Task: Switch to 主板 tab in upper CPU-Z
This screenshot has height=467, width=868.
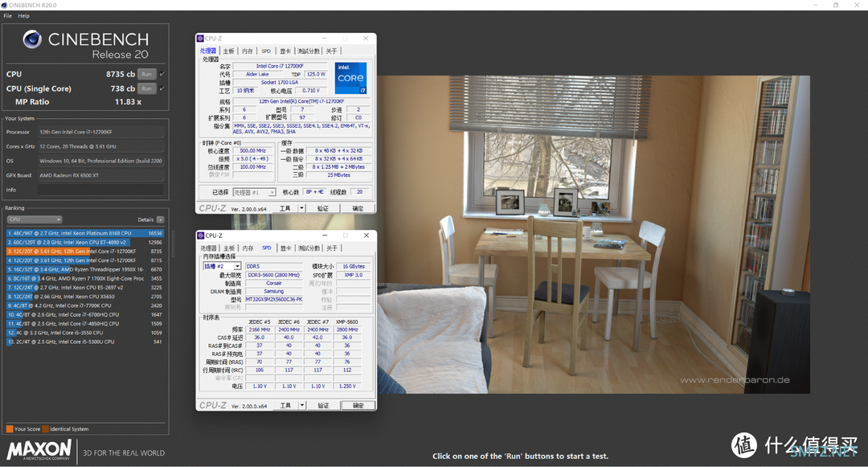Action: tap(228, 51)
